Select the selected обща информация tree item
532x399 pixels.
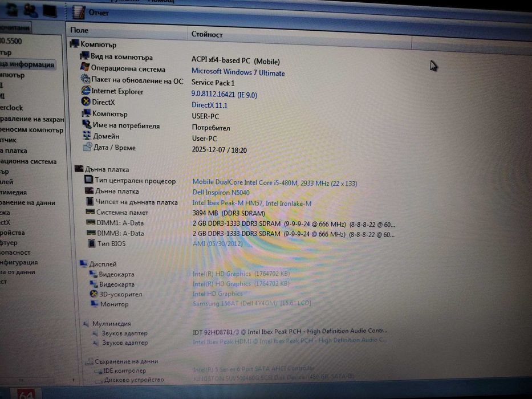click(x=27, y=64)
